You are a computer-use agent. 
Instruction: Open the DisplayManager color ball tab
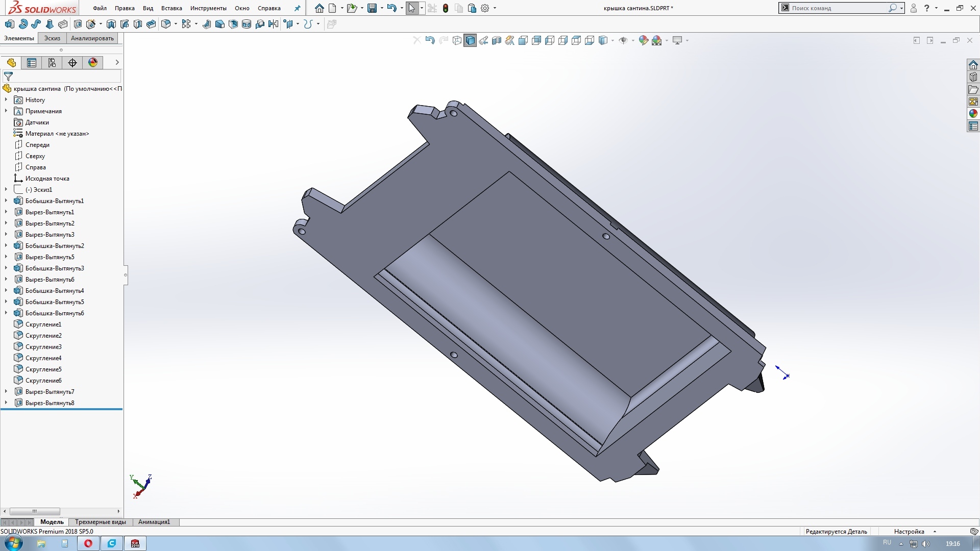pos(93,63)
